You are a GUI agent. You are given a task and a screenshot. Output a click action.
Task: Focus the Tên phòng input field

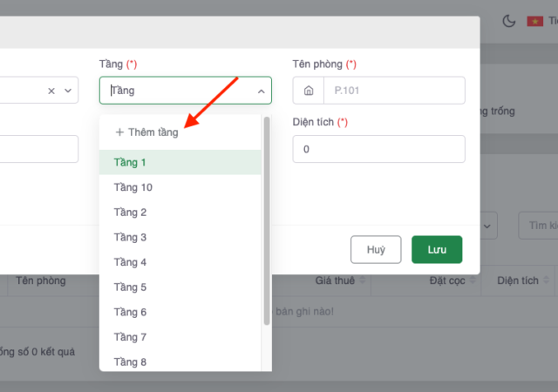[x=392, y=91]
